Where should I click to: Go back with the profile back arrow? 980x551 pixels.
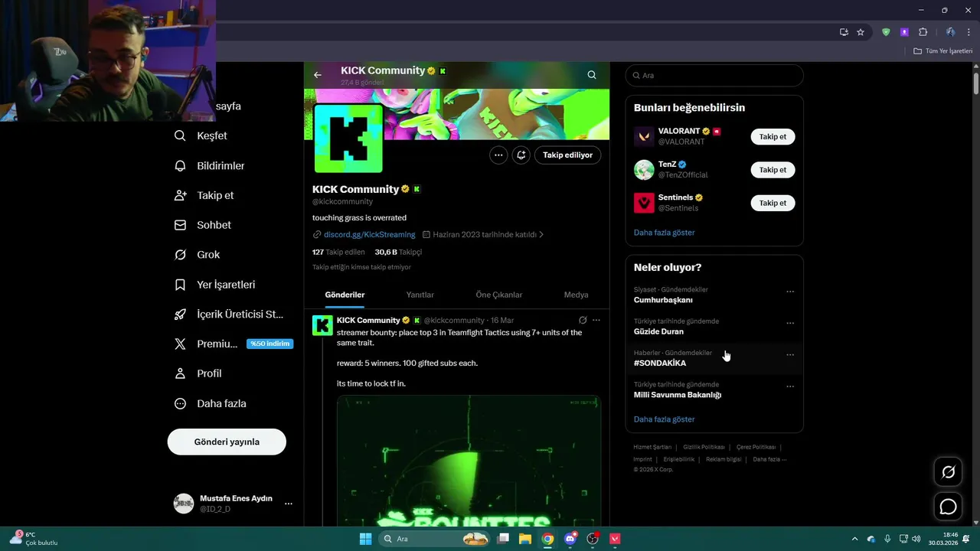click(318, 75)
